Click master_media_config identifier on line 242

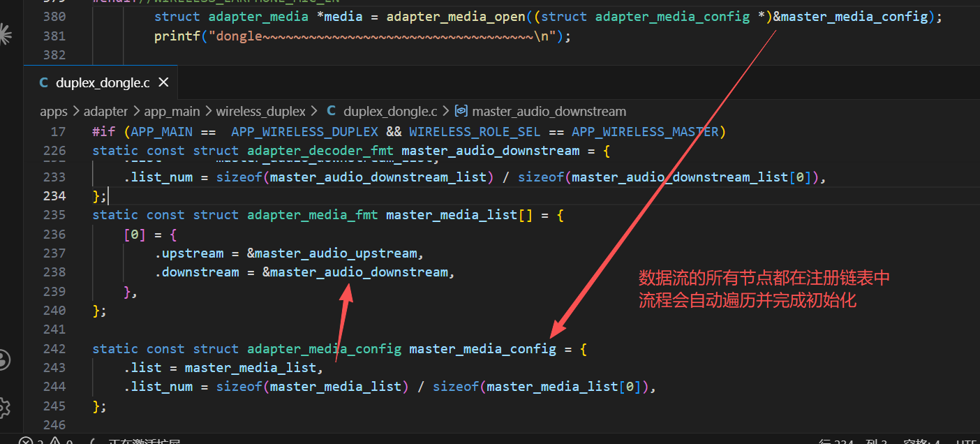483,348
